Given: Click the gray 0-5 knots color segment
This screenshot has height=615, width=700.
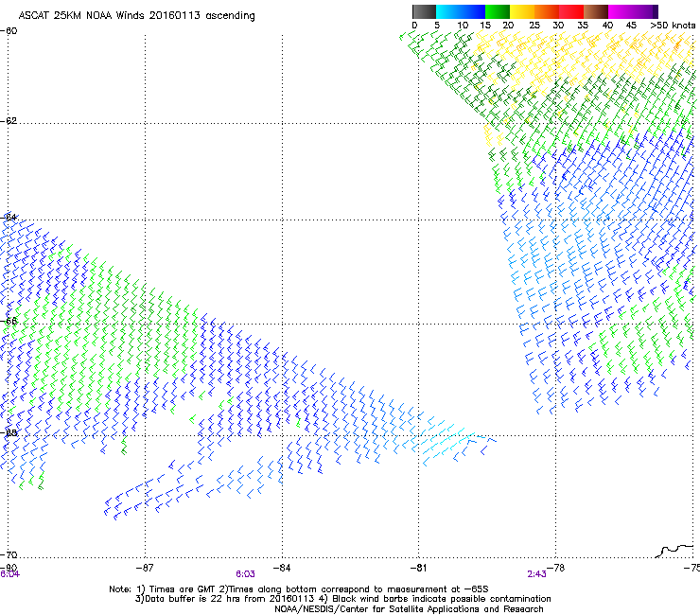Looking at the screenshot, I should point(425,11).
